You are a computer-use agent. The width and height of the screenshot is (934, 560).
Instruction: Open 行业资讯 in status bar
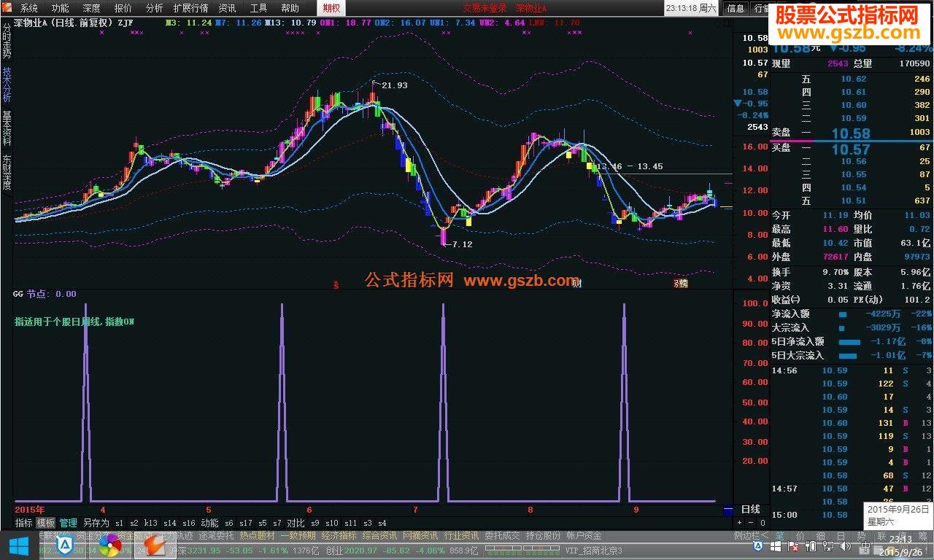461,535
